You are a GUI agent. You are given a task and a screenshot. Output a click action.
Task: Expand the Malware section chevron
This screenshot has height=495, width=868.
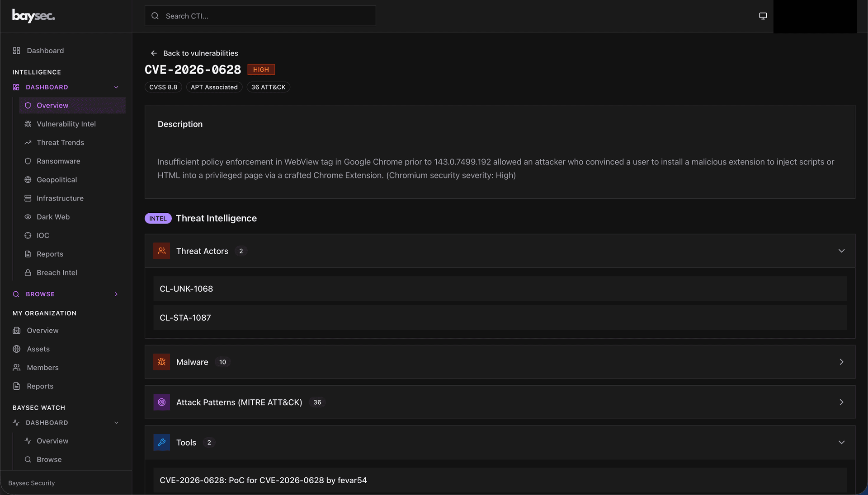tap(841, 362)
